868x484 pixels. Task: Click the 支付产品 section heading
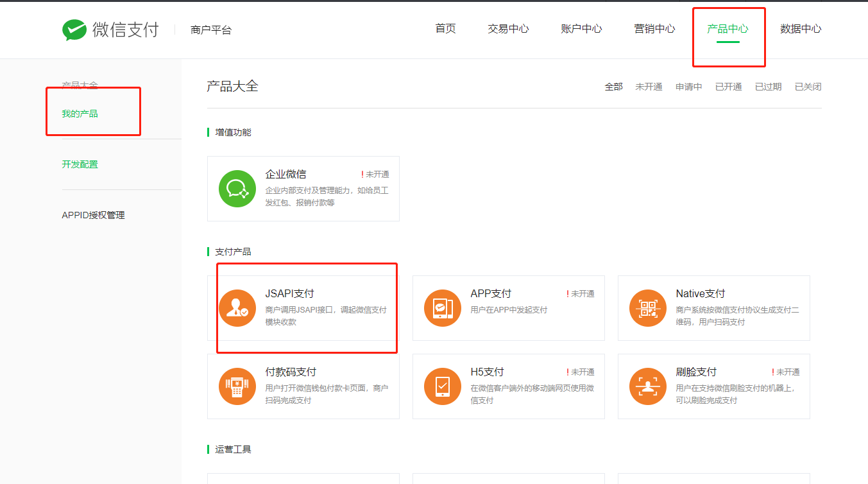point(234,252)
